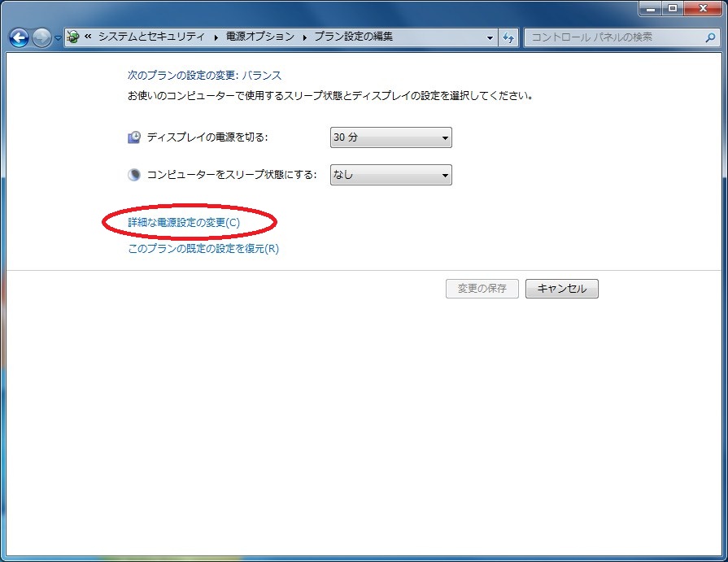Image resolution: width=728 pixels, height=562 pixels.
Task: Expand arrow after システムとセキュリティ
Action: pos(216,37)
